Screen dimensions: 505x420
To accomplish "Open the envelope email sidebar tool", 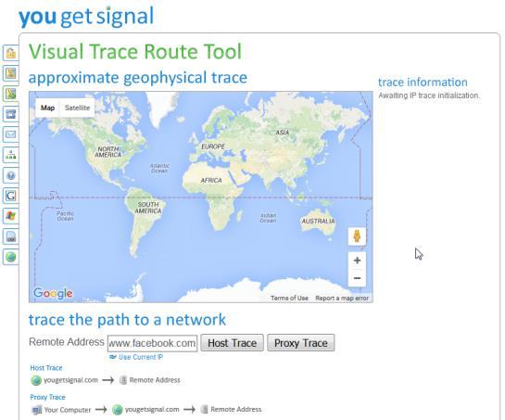I will [10, 134].
